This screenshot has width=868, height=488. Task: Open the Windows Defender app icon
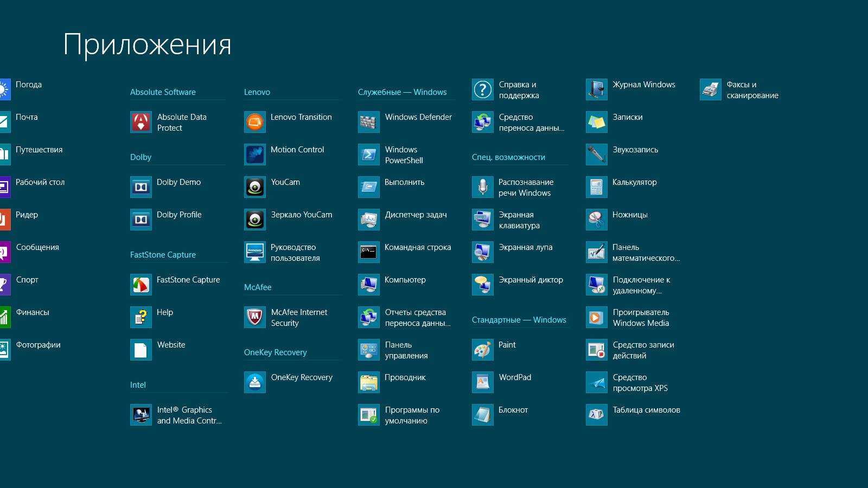pos(369,123)
